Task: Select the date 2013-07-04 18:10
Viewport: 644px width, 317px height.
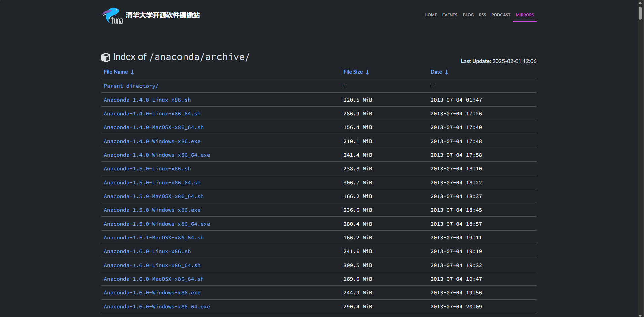Action: [x=456, y=169]
